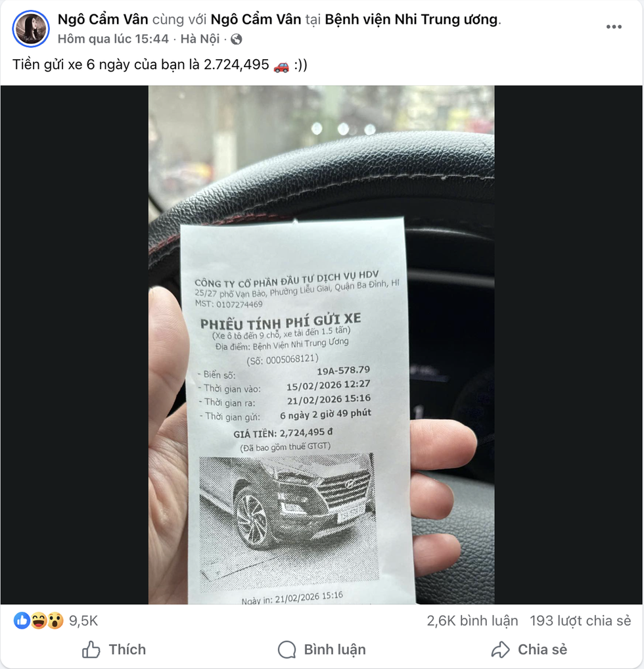This screenshot has width=644, height=669.
Task: Like the post with Thích button
Action: 114,649
